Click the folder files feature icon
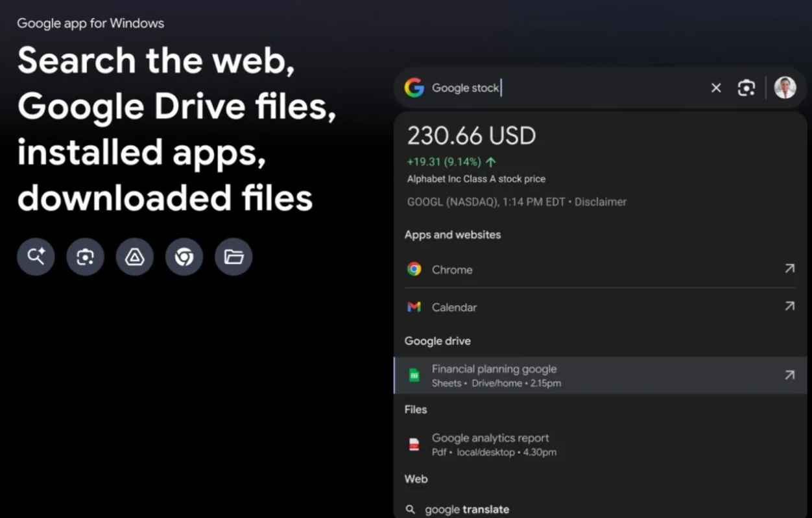Viewport: 812px width, 518px height. coord(233,257)
